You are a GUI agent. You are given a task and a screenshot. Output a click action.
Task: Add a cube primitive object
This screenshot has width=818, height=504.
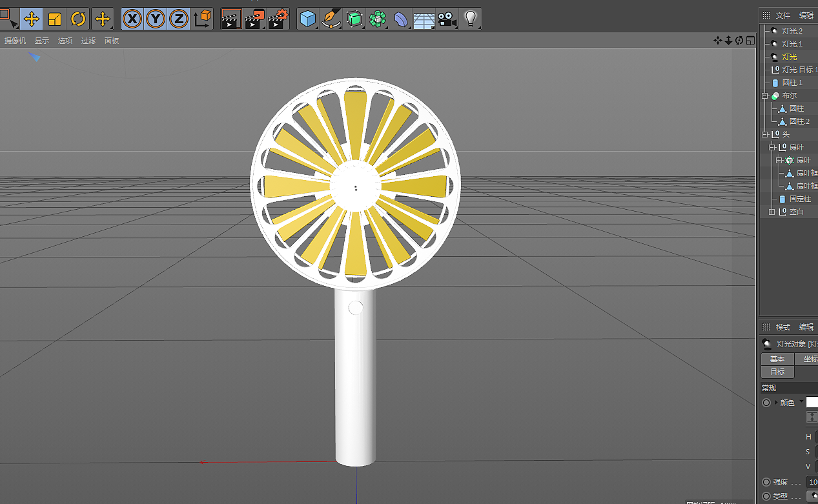308,19
